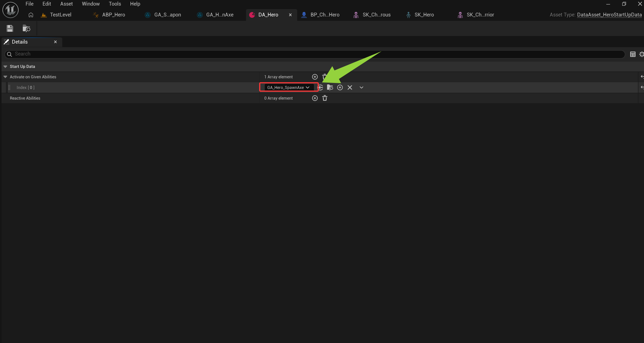Add element to Activate on Given Abilities
Viewport: 644px width, 343px height.
[x=315, y=77]
